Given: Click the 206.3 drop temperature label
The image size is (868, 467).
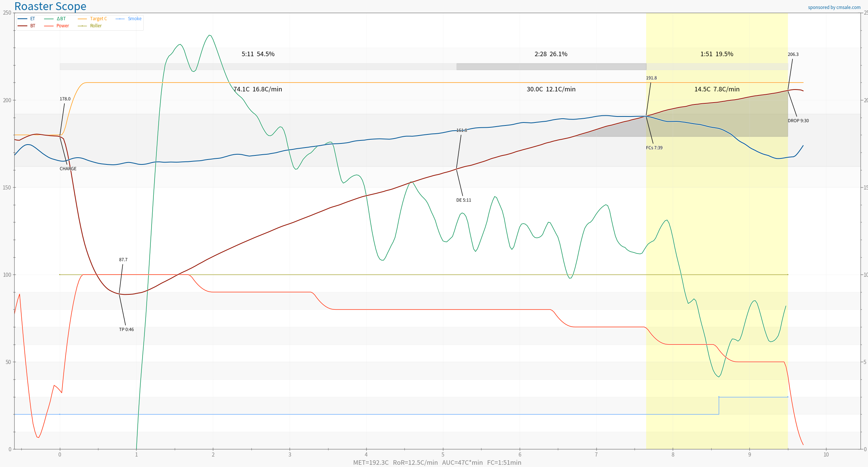Looking at the screenshot, I should (793, 55).
